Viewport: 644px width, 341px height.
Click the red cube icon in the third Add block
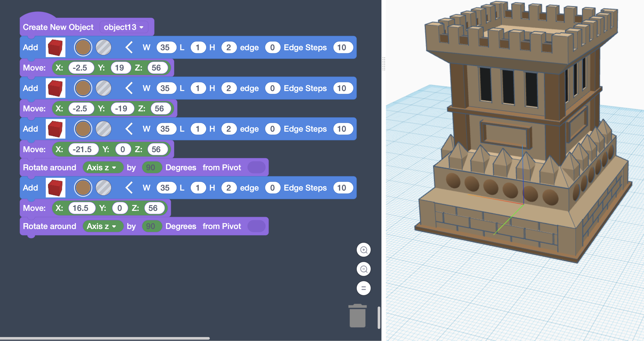coord(55,129)
